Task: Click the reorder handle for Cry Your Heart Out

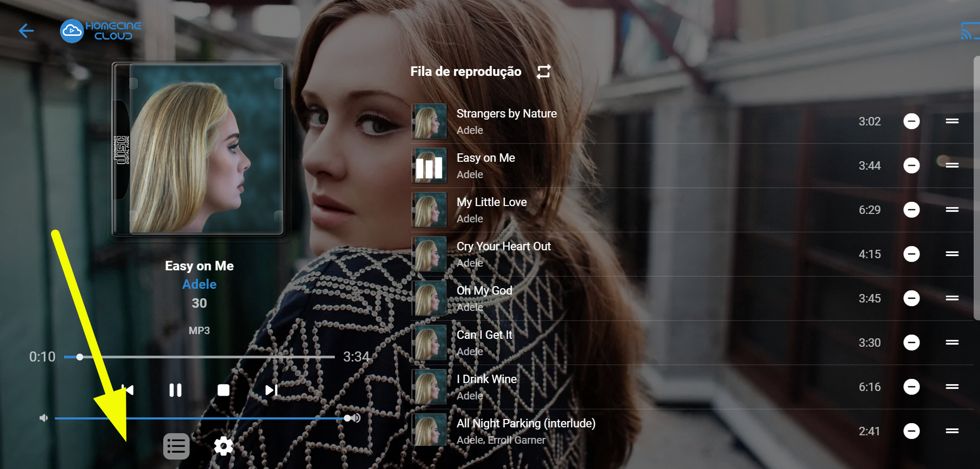Action: (x=952, y=254)
